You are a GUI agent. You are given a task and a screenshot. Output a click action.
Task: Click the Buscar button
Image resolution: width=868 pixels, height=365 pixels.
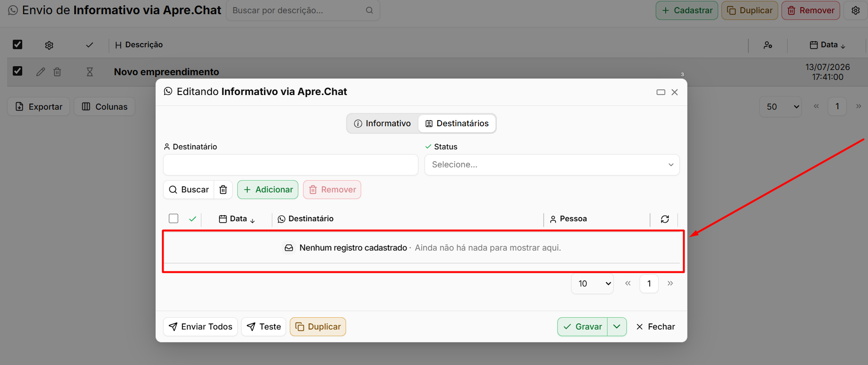(189, 190)
